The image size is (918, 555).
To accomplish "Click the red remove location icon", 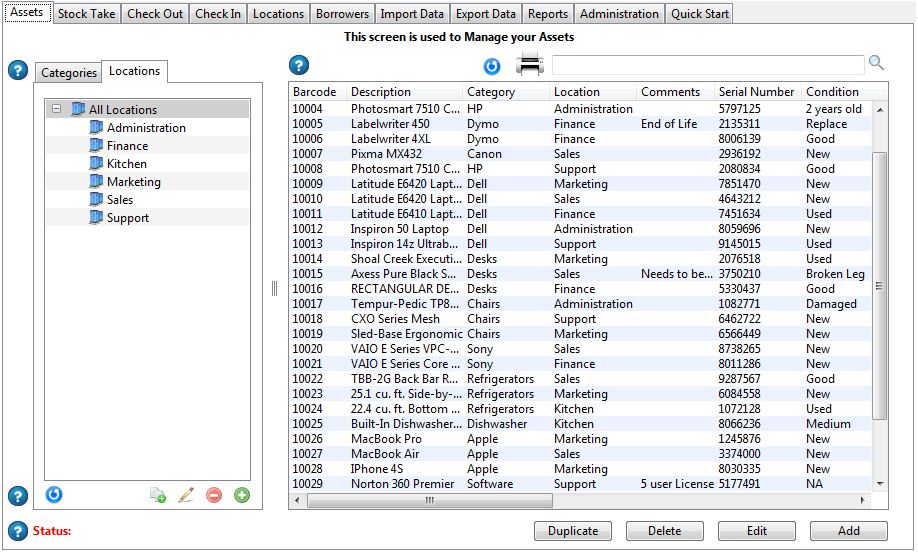I will tap(214, 495).
